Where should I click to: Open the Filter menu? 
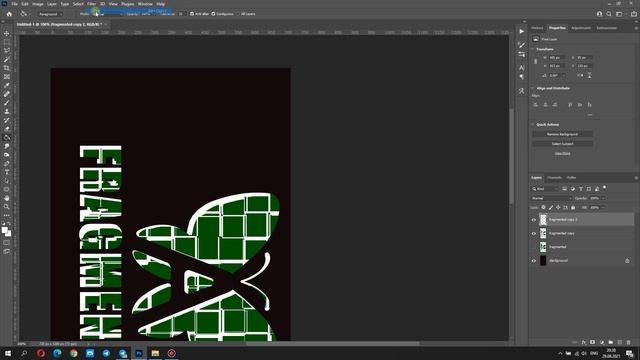[91, 4]
